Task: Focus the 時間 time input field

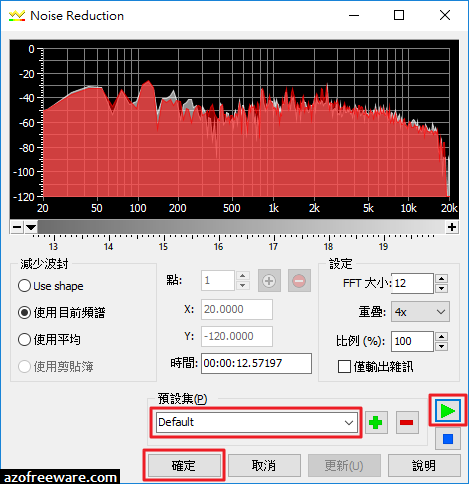Action: click(256, 363)
